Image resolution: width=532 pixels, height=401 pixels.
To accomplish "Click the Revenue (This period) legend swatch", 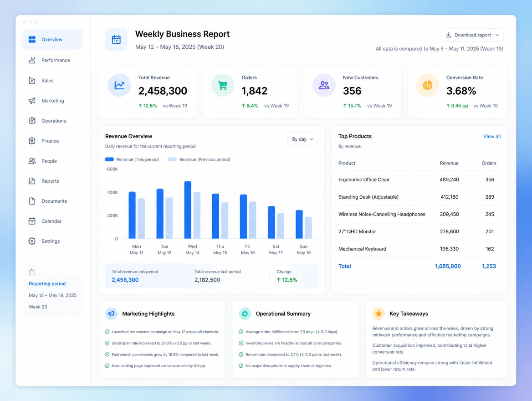I will click(109, 159).
